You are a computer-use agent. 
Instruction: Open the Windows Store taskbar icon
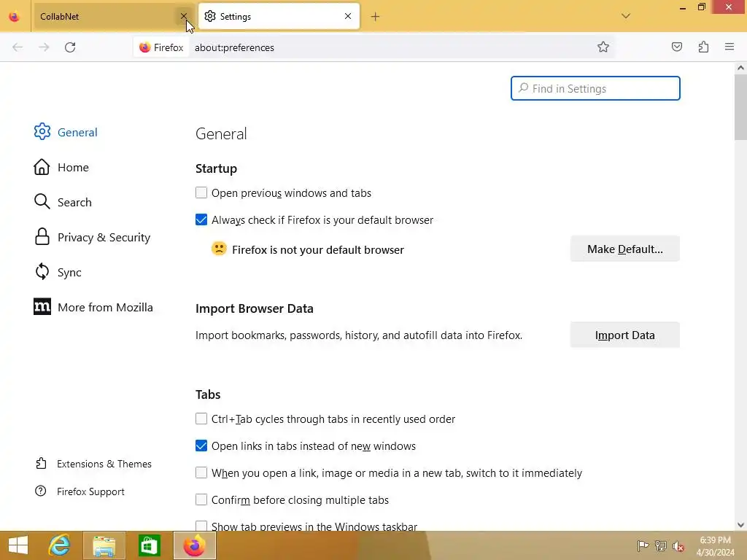click(x=149, y=545)
